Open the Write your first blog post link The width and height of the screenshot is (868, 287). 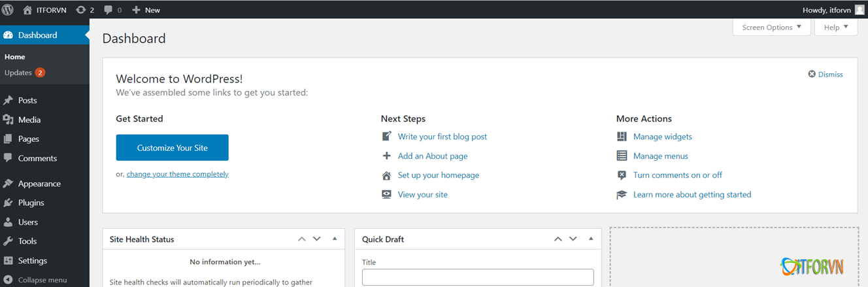(x=442, y=137)
